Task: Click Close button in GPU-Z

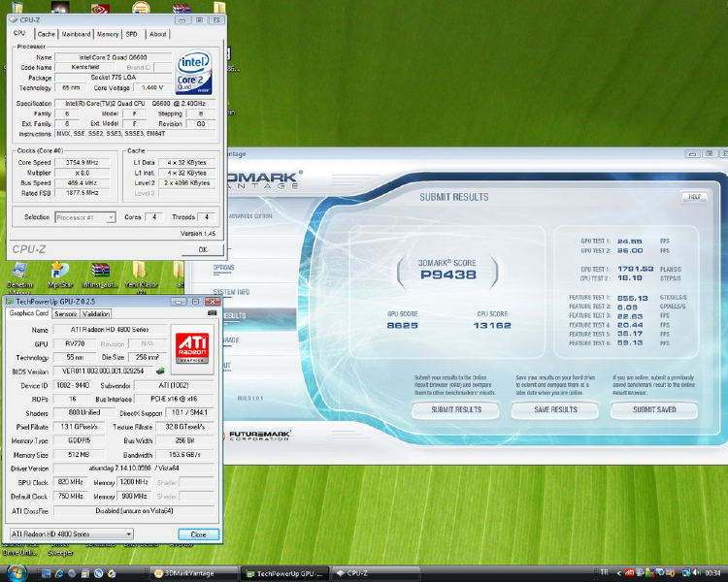Action: (199, 534)
